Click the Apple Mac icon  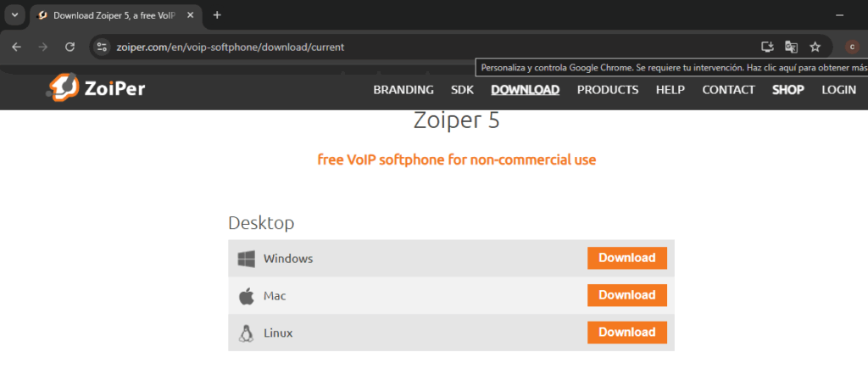247,296
